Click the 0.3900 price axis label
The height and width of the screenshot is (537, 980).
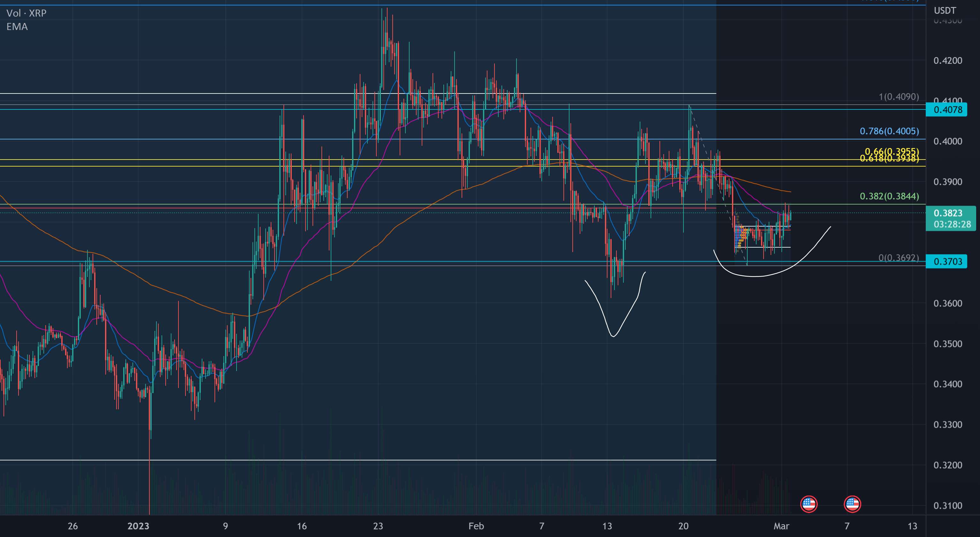point(948,182)
